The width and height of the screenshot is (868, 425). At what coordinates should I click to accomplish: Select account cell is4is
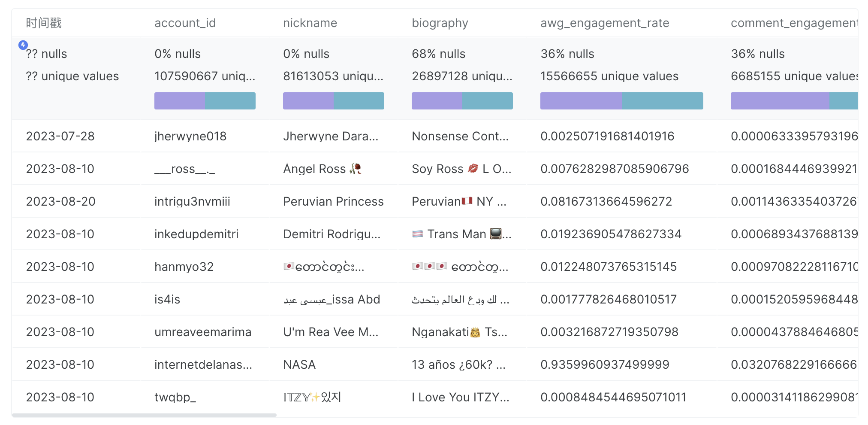(x=167, y=299)
